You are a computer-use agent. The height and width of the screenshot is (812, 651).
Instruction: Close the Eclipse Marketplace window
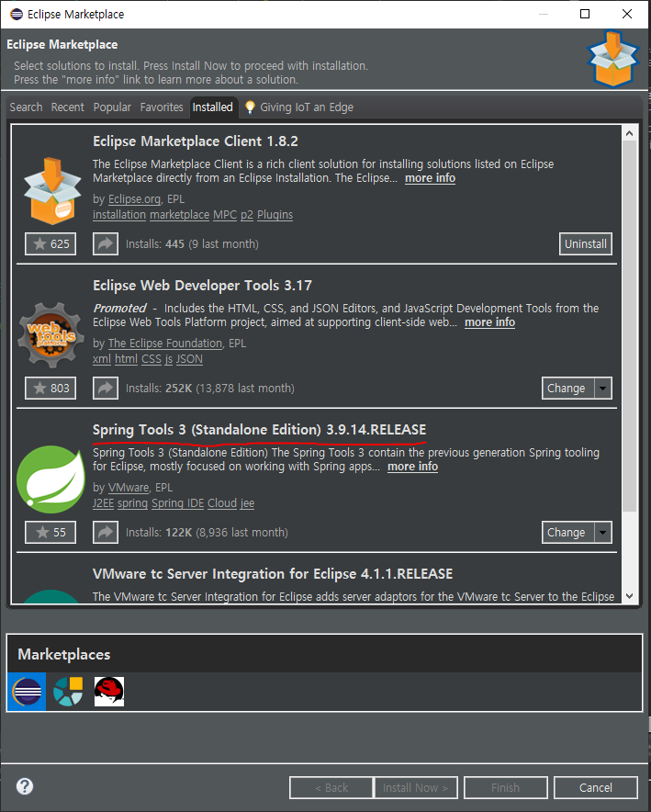coord(627,14)
